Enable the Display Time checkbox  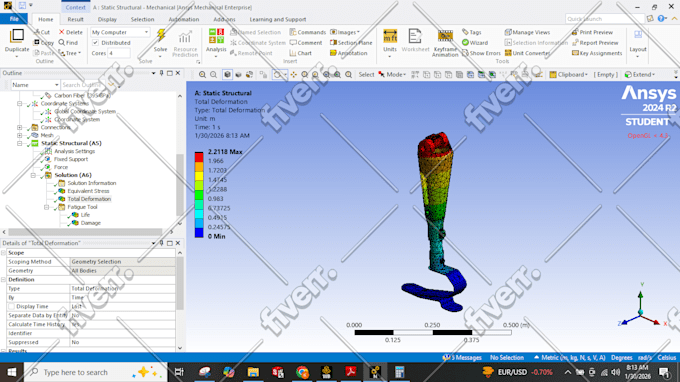tap(11, 306)
